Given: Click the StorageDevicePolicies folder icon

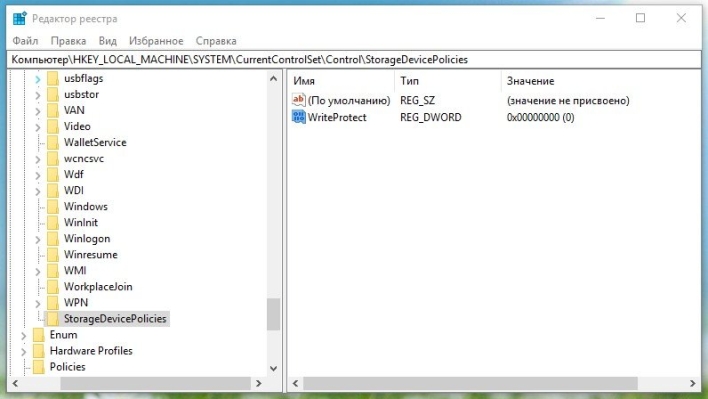Looking at the screenshot, I should coord(53,319).
